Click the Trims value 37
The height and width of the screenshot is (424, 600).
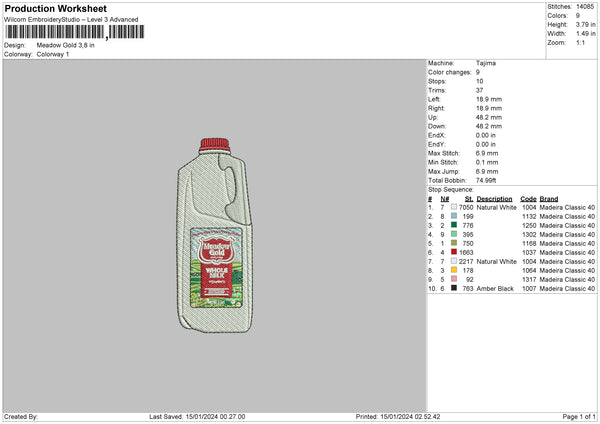(x=479, y=90)
